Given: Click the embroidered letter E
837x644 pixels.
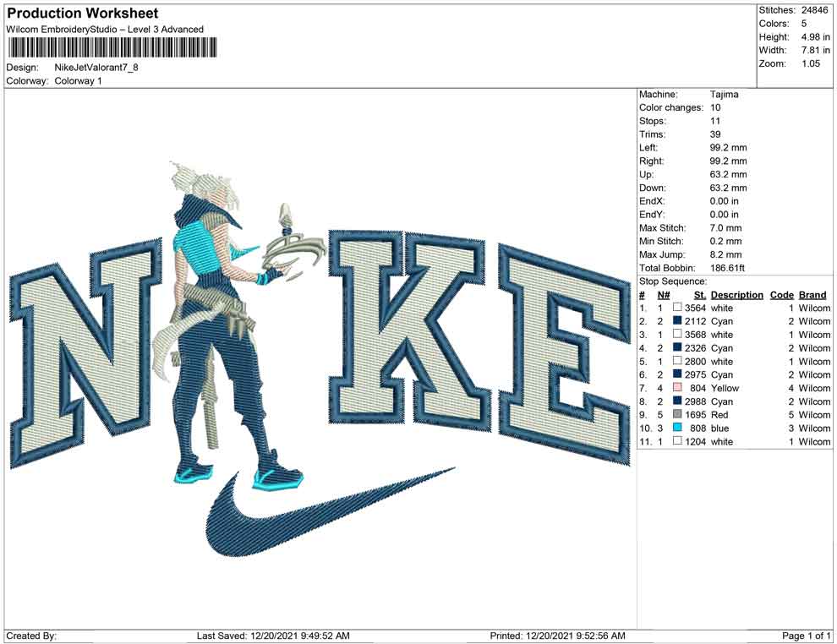Looking at the screenshot, I should (566, 355).
